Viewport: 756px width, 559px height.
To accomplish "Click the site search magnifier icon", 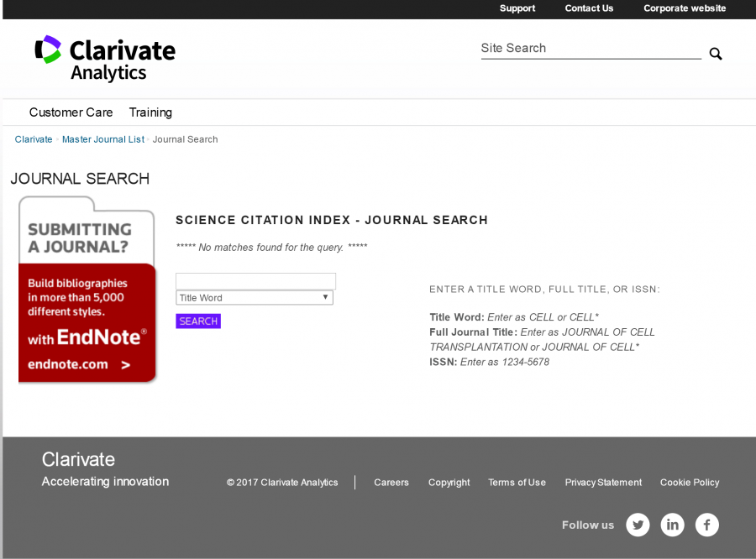I will click(716, 54).
